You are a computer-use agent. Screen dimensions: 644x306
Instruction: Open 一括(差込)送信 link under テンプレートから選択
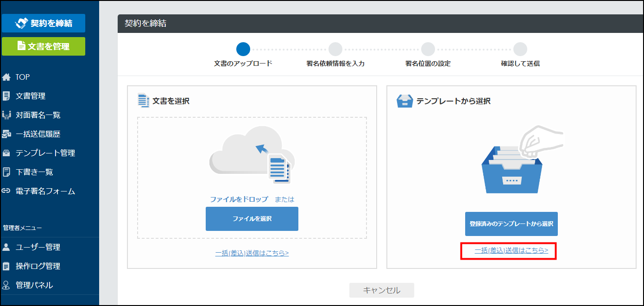point(511,250)
